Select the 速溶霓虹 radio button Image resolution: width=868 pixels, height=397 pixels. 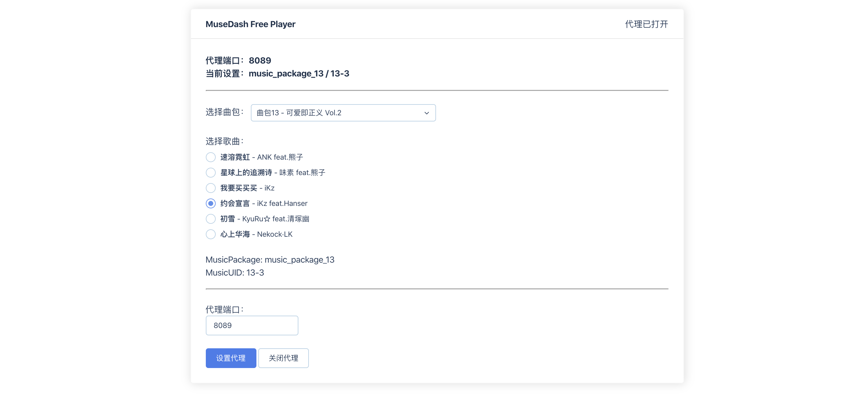pyautogui.click(x=211, y=157)
